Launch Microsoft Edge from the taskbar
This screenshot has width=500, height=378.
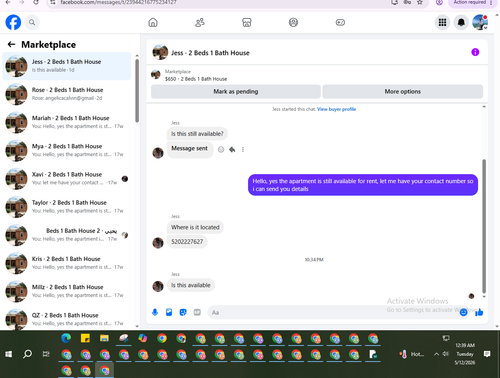pos(66,339)
